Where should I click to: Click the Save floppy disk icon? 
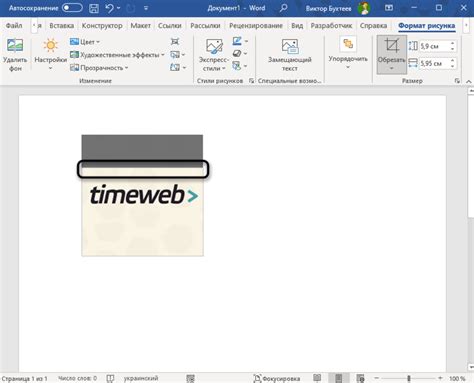[x=94, y=8]
